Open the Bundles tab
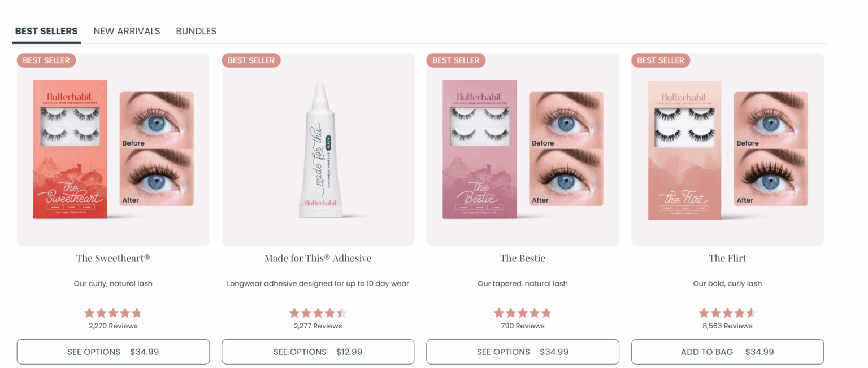Image resolution: width=868 pixels, height=368 pixels. tap(196, 31)
